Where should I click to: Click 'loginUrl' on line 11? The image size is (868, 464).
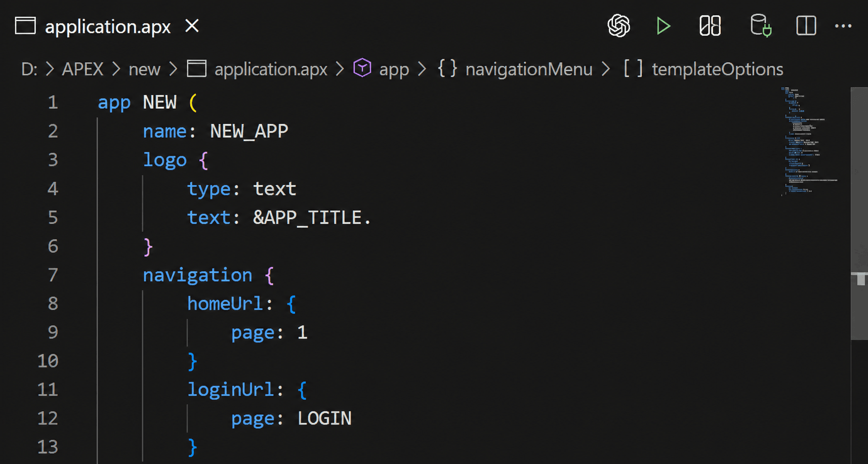(x=231, y=390)
